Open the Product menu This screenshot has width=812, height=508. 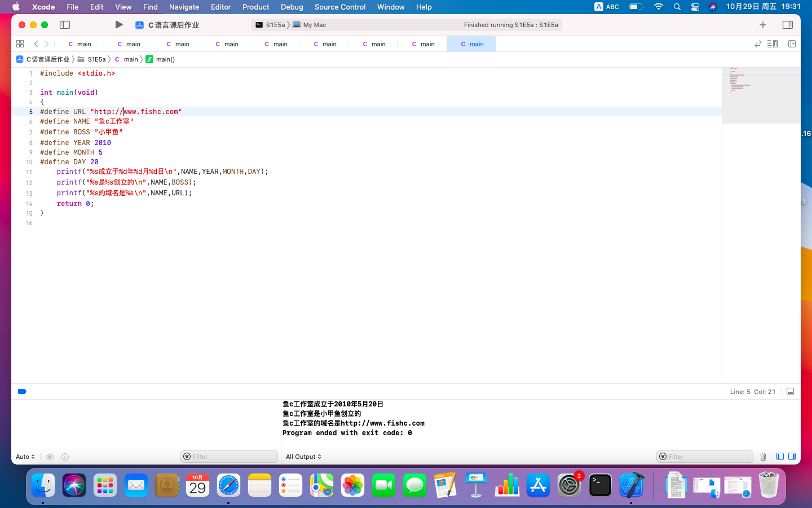[x=255, y=7]
